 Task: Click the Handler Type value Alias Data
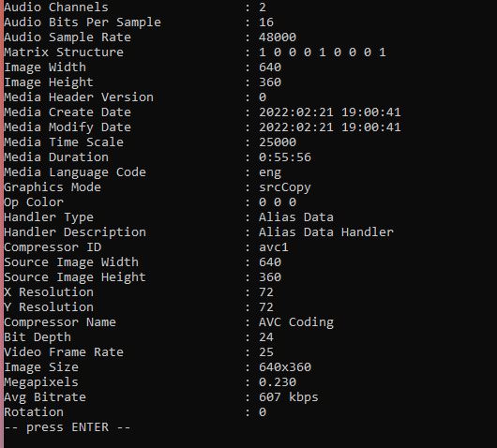pos(296,217)
